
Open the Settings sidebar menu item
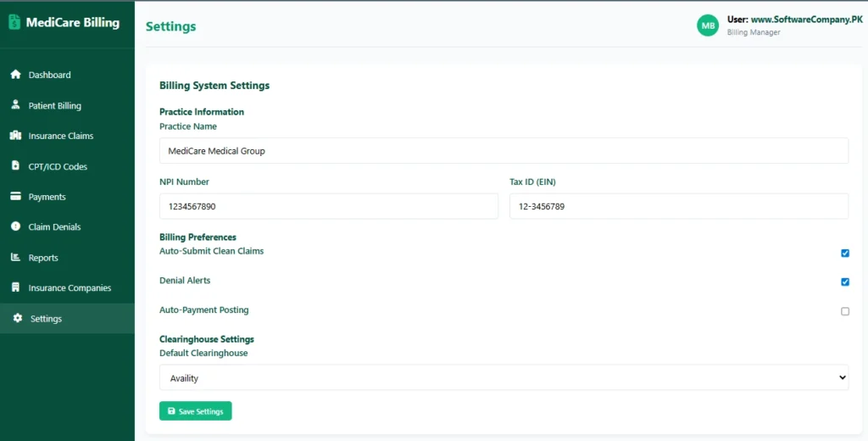pos(46,319)
